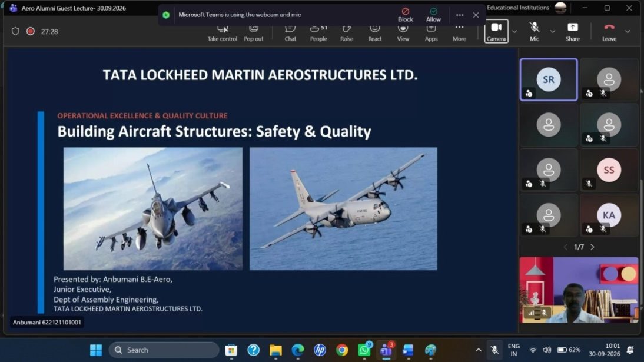Launch Google Chrome from the taskbar
The image size is (644, 362).
pos(341,350)
